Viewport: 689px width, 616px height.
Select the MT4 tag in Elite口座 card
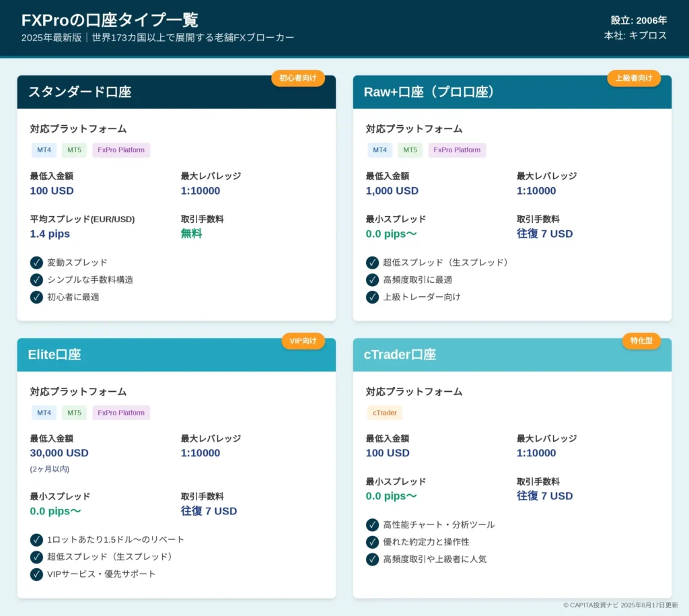click(44, 413)
